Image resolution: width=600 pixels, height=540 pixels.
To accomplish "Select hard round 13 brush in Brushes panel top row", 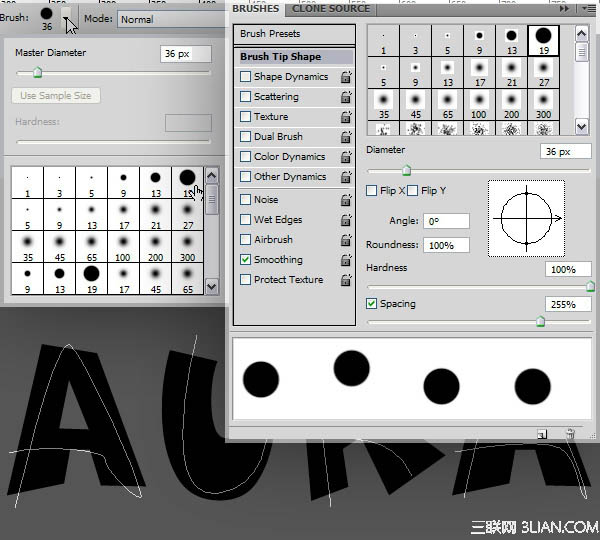I will [x=511, y=41].
